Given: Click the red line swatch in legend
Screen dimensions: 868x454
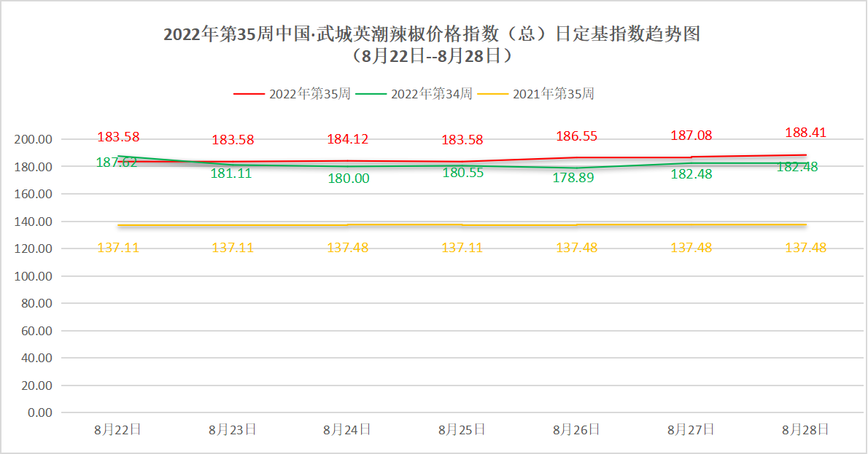Looking at the screenshot, I should [x=248, y=94].
